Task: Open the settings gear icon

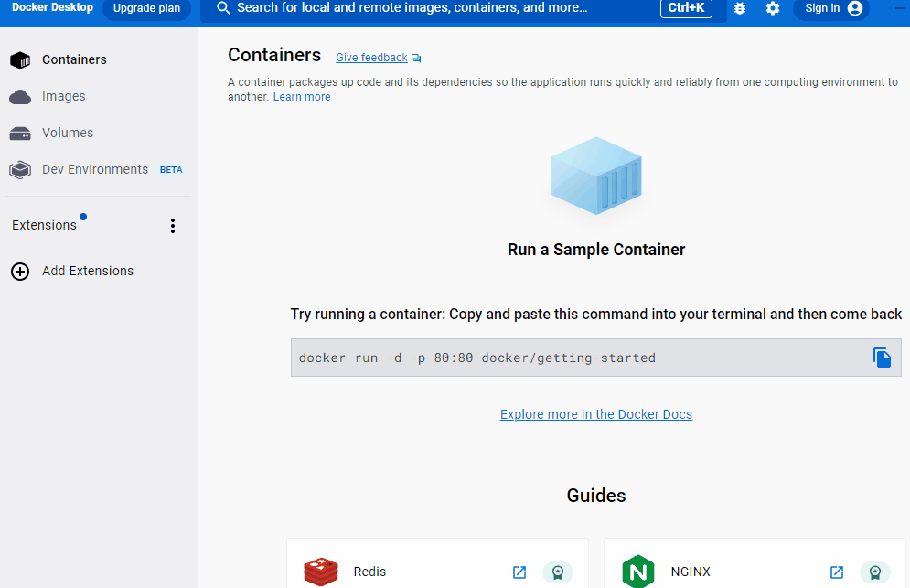Action: [773, 8]
